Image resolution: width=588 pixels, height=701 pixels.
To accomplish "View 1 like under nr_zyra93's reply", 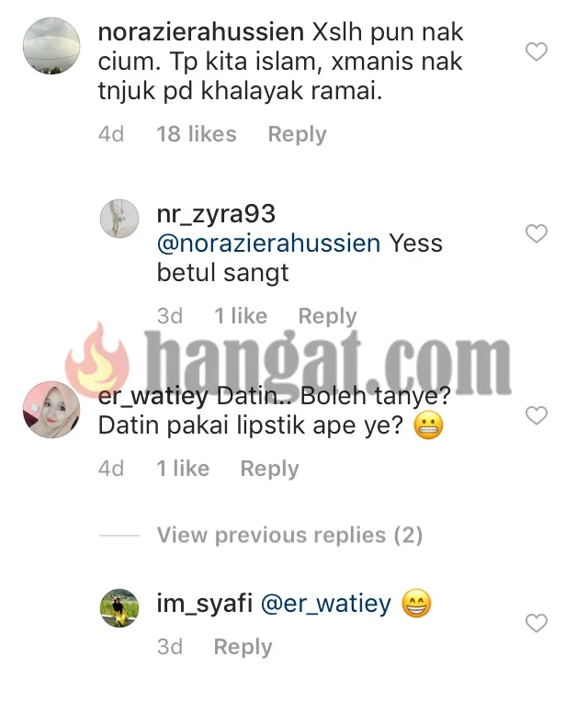I will (x=241, y=316).
